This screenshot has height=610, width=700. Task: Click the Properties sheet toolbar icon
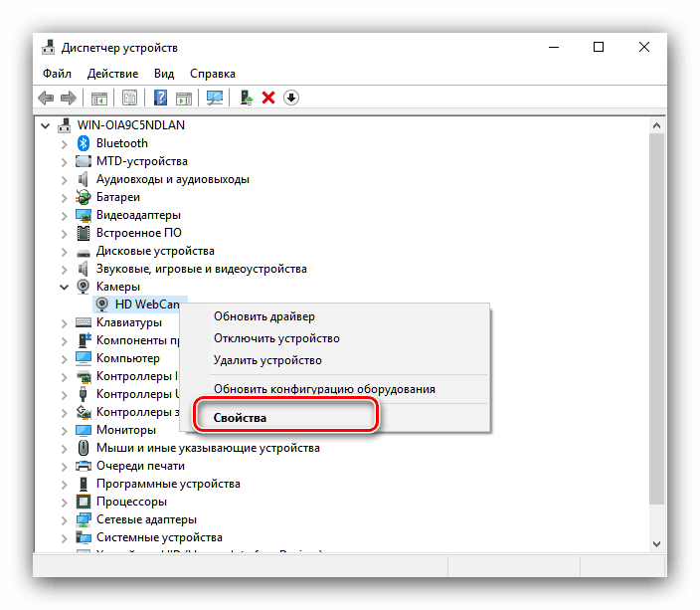coord(130,98)
